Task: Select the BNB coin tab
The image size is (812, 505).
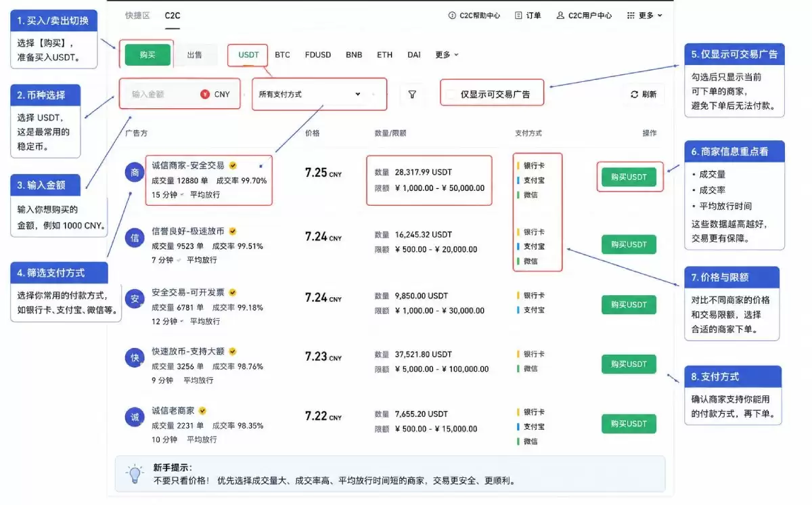Action: coord(354,55)
